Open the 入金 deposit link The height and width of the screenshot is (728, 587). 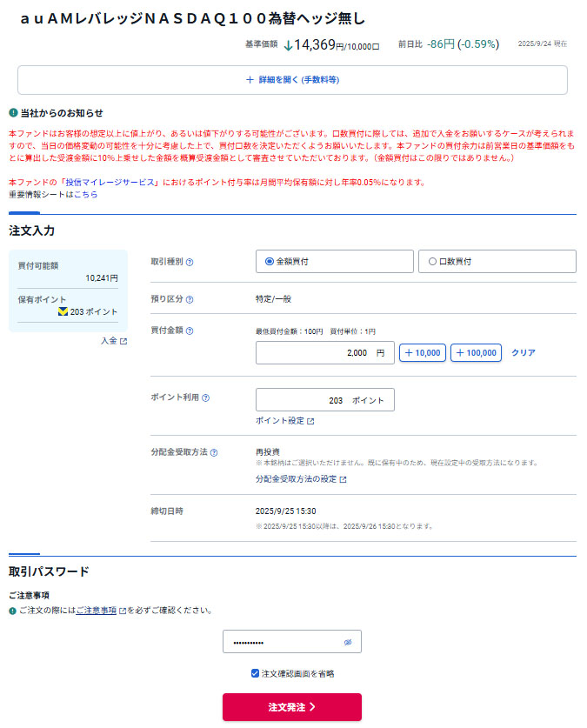(x=113, y=341)
